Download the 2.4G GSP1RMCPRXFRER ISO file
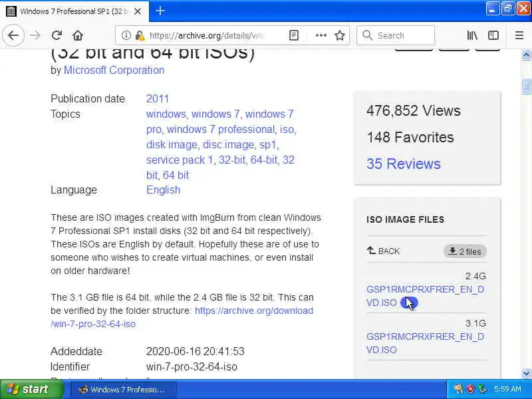Viewport: 532px width, 399px height. 425,296
